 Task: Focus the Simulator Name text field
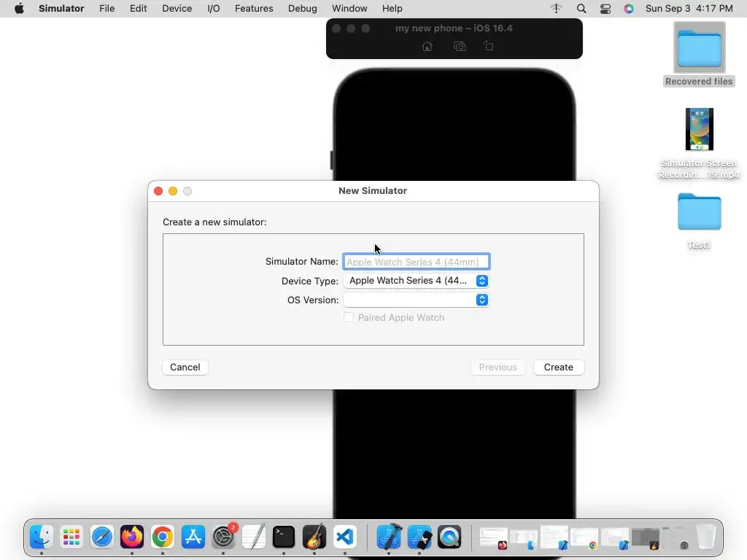[x=417, y=262]
